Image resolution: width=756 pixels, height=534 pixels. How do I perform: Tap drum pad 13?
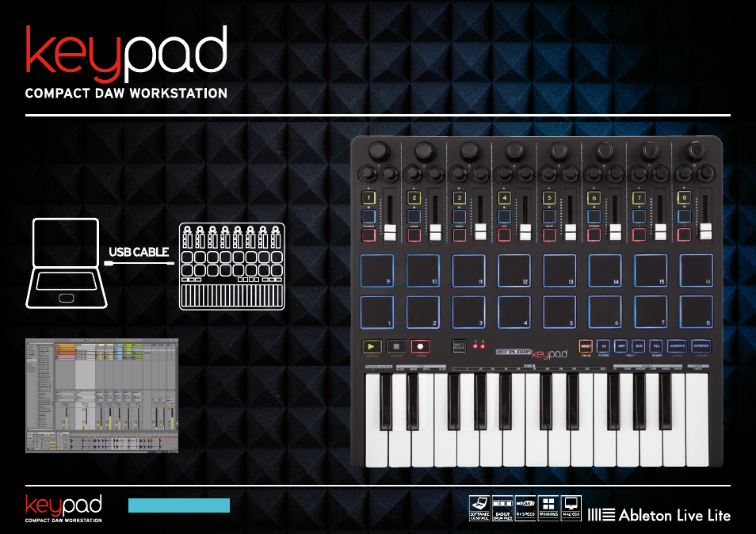[x=559, y=271]
